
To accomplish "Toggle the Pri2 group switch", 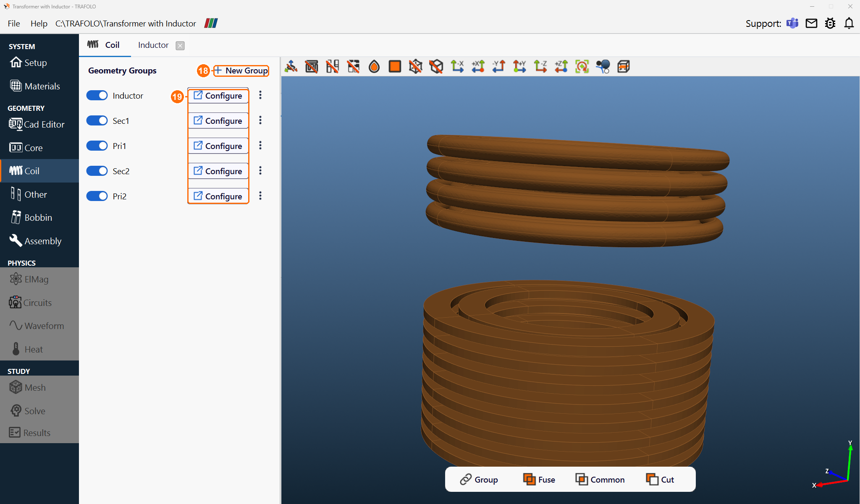I will [97, 196].
